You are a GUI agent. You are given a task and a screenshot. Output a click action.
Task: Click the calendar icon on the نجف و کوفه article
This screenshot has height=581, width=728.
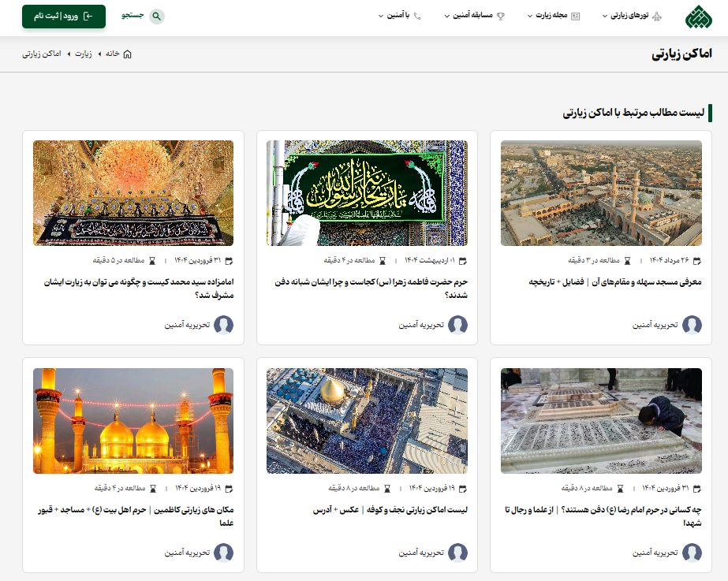(x=464, y=486)
